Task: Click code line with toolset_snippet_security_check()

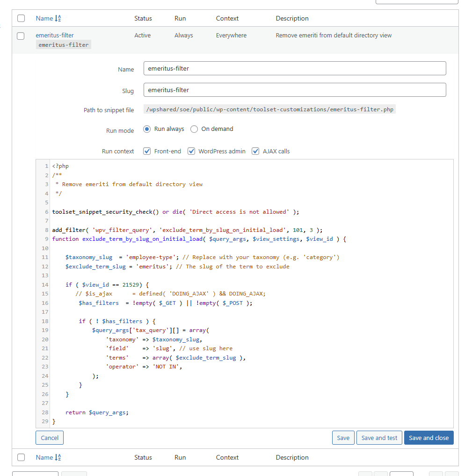Action: click(x=175, y=212)
